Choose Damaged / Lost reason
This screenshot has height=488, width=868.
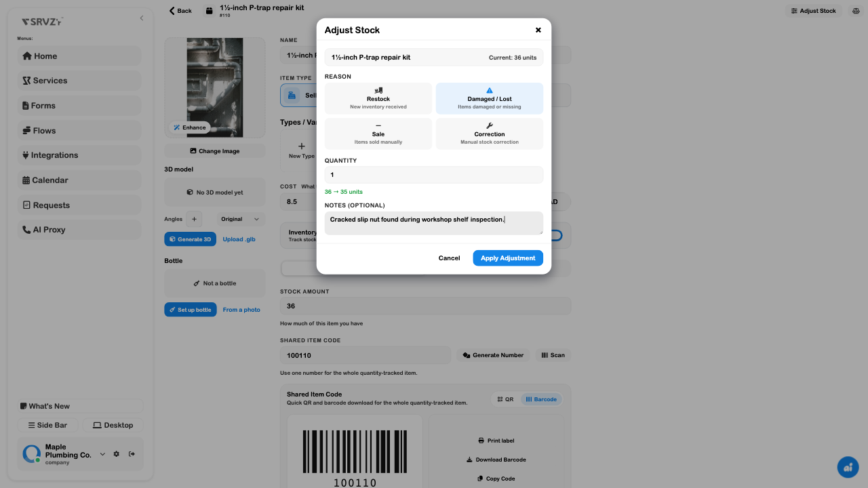point(490,98)
